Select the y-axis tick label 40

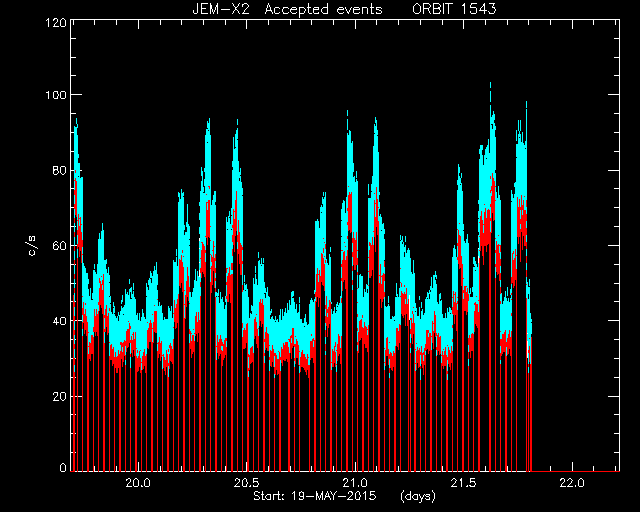click(x=60, y=321)
